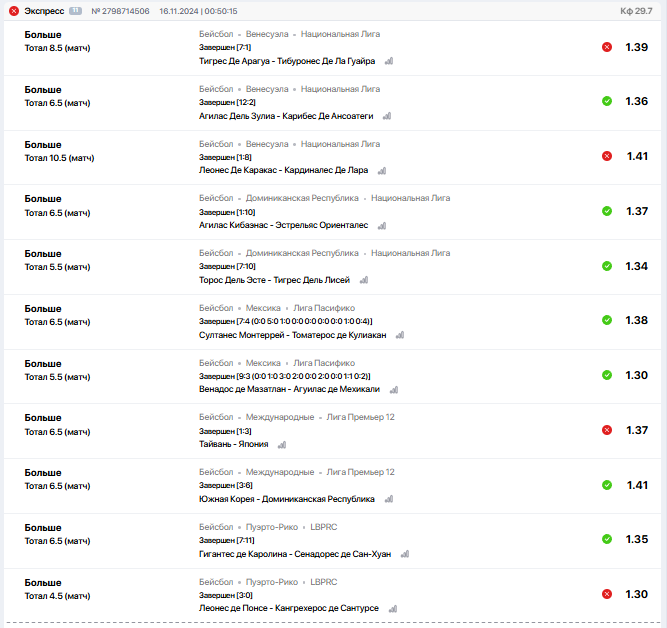Screen dimensions: 667x628
Task: Open statistics icon for Торос Дель Эсте match
Action: coord(364,280)
